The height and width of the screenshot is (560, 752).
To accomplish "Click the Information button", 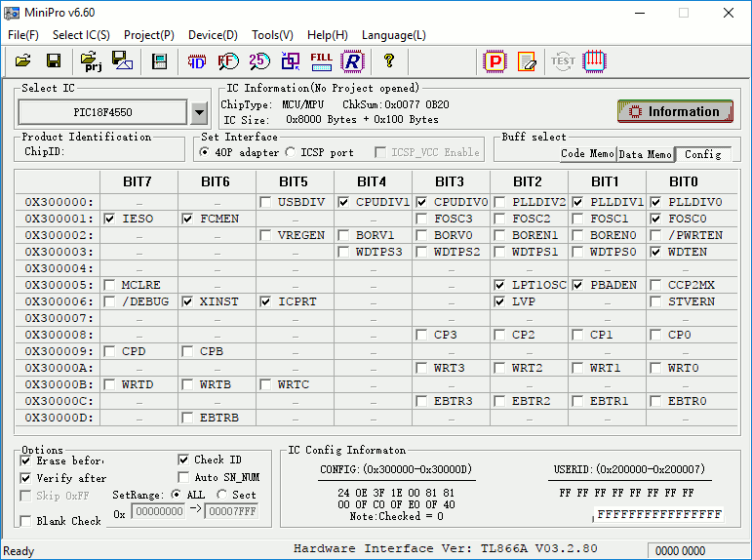I will click(x=674, y=111).
